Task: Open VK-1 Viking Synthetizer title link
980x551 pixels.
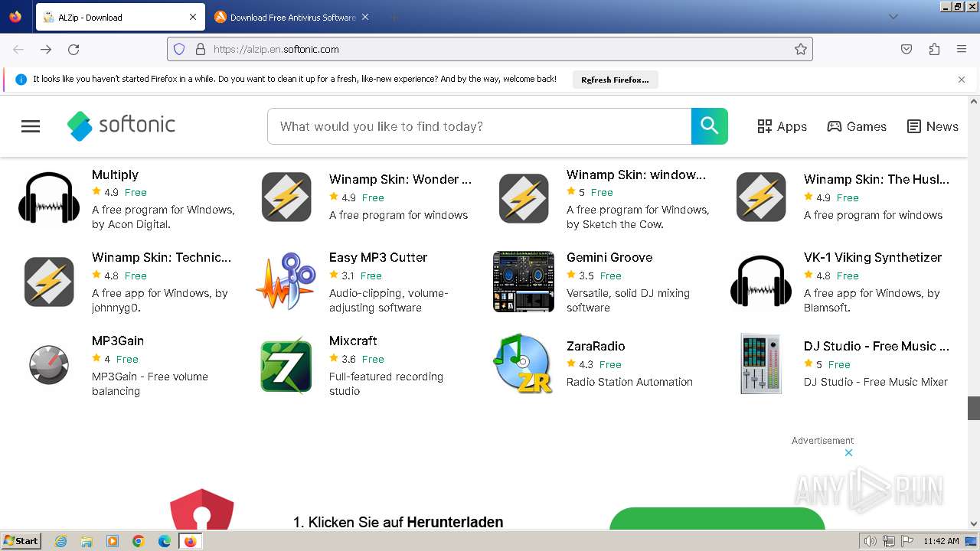Action: (873, 257)
